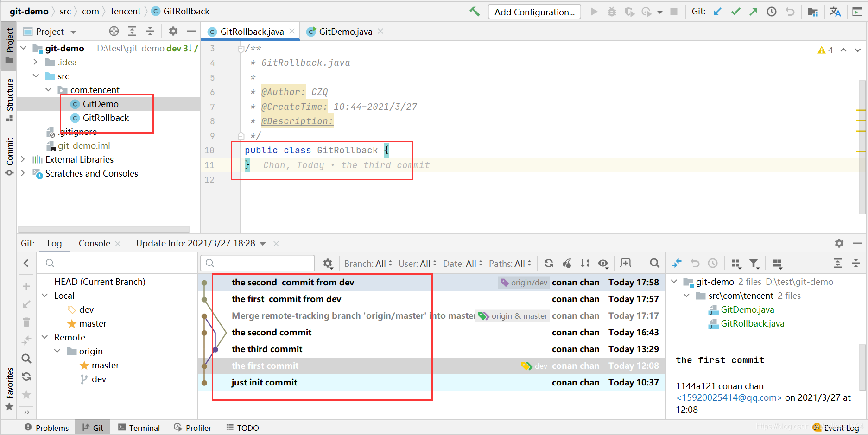Click Go to hash/branch/tag search icon
Viewport: 868px width, 435px height.
coord(654,263)
